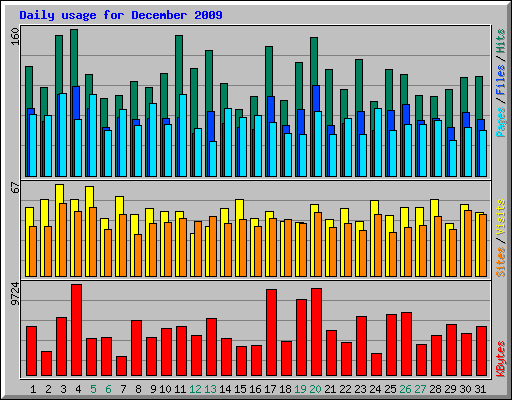Click the 'KBytes' legend label
This screenshot has height=400, width=512.
[500, 359]
